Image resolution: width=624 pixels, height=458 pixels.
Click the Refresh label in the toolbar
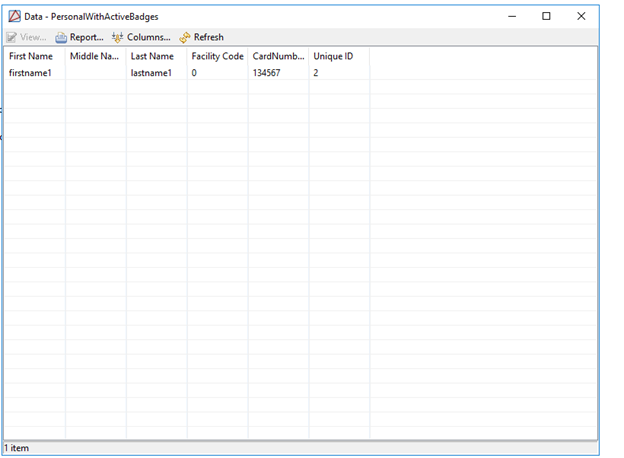click(x=209, y=37)
